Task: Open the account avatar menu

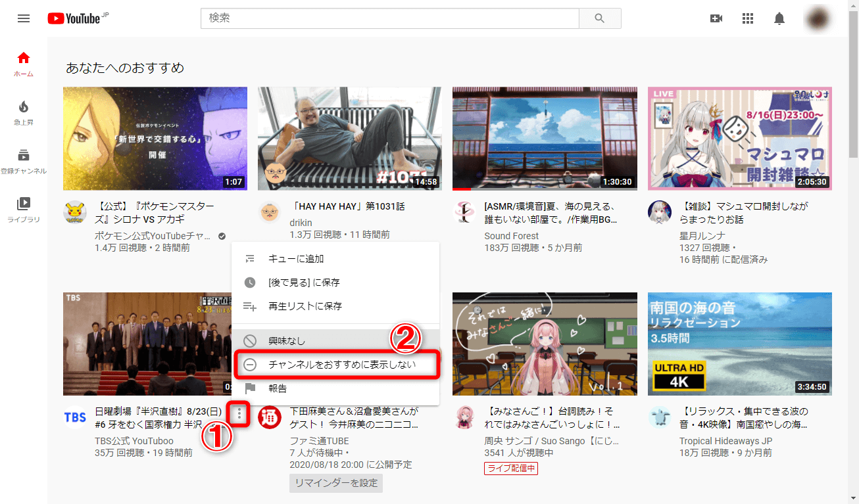Action: point(819,18)
